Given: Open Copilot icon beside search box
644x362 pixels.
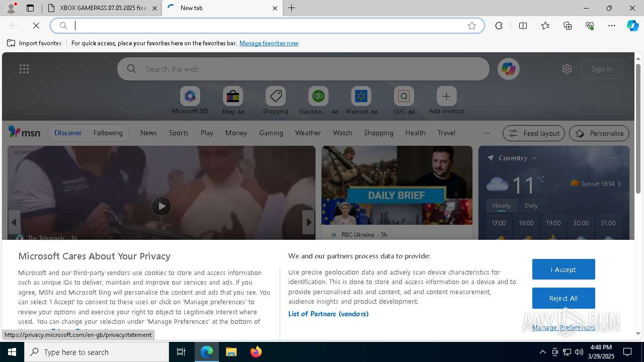Looking at the screenshot, I should click(x=509, y=69).
